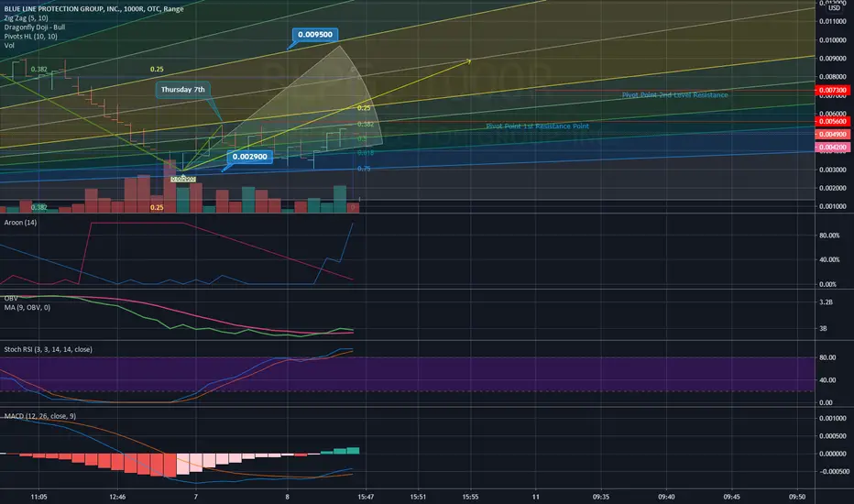Image resolution: width=854 pixels, height=504 pixels.
Task: Click the 40.00 value on Stoch RSI scale
Action: (x=827, y=379)
